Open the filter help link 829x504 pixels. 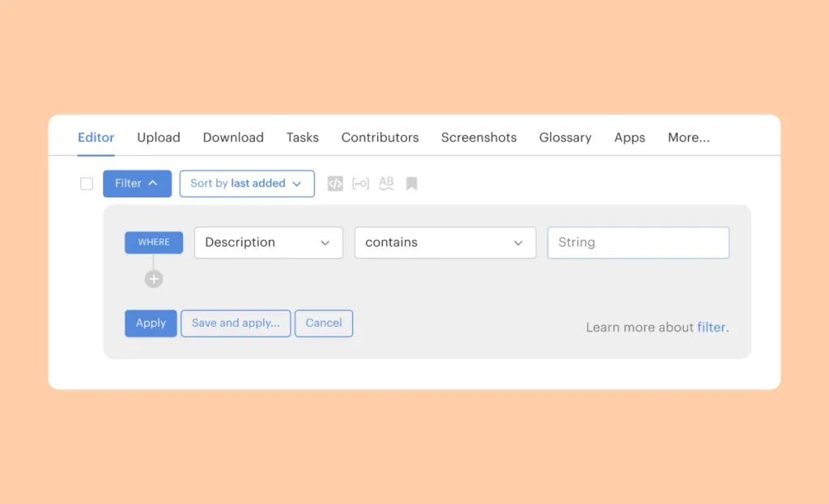[712, 328]
